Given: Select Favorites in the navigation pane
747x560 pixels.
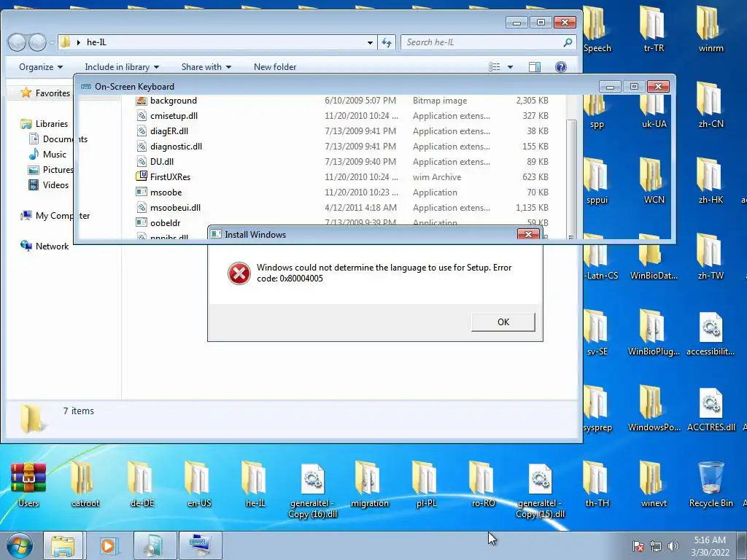Looking at the screenshot, I should (46, 93).
